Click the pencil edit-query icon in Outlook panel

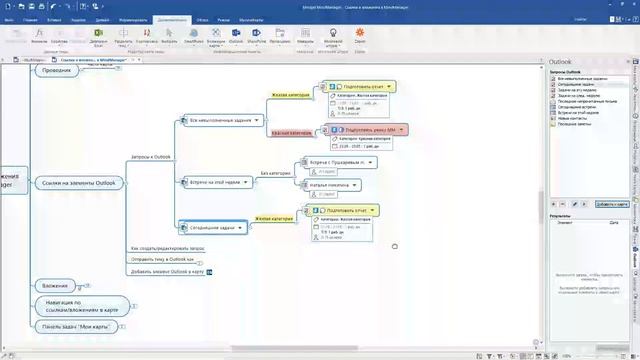(x=575, y=204)
